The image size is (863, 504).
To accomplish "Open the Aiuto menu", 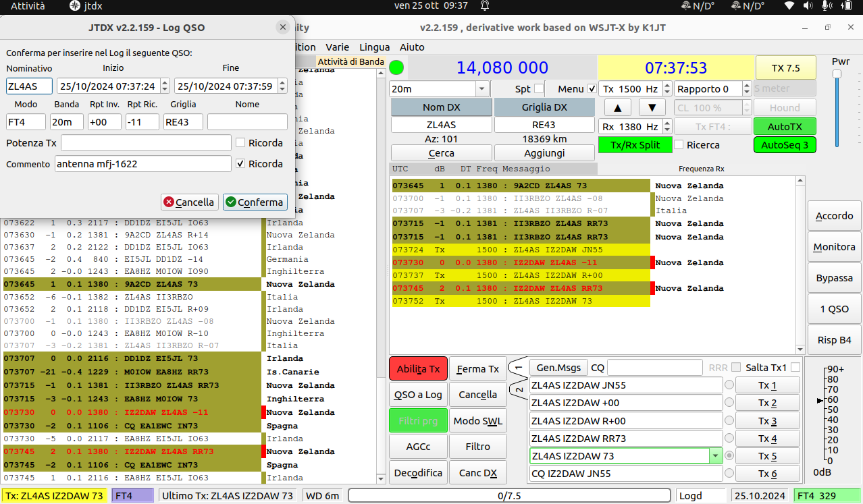I will coord(412,47).
